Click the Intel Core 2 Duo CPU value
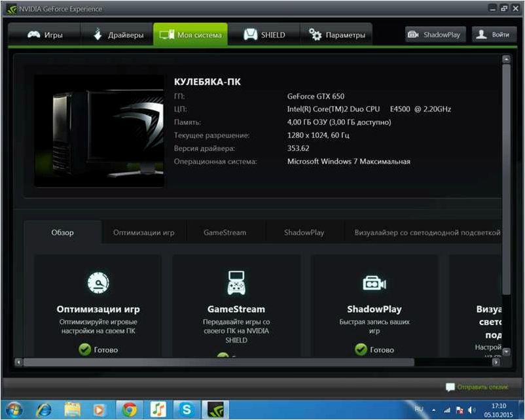525x420 pixels. click(x=369, y=109)
